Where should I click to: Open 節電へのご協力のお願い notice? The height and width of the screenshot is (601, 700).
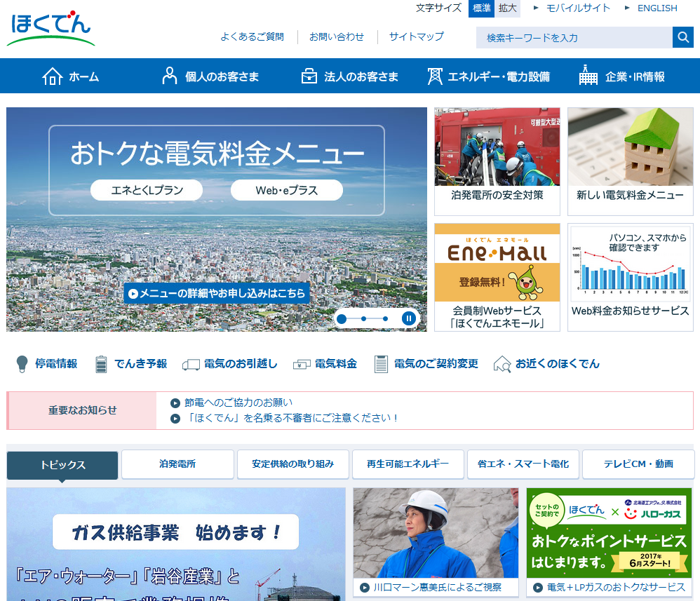tap(238, 403)
